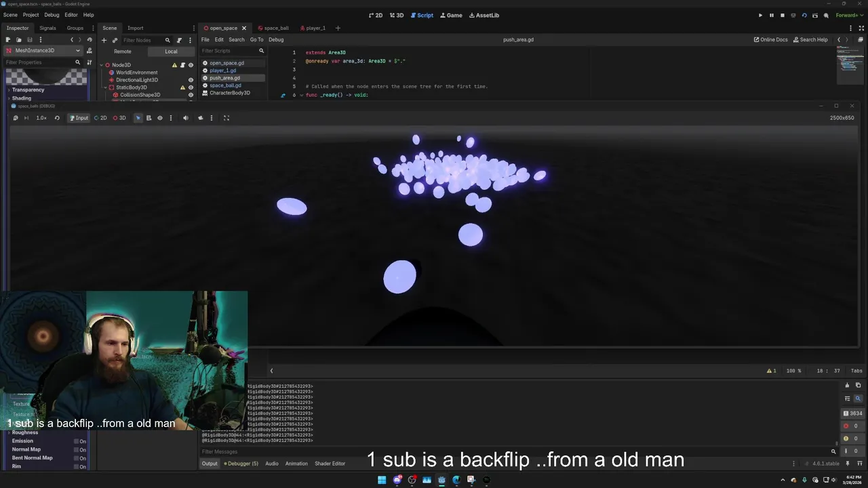Viewport: 868px width, 488px height.
Task: Enable the Bent Normal Map checkbox
Action: [x=76, y=458]
